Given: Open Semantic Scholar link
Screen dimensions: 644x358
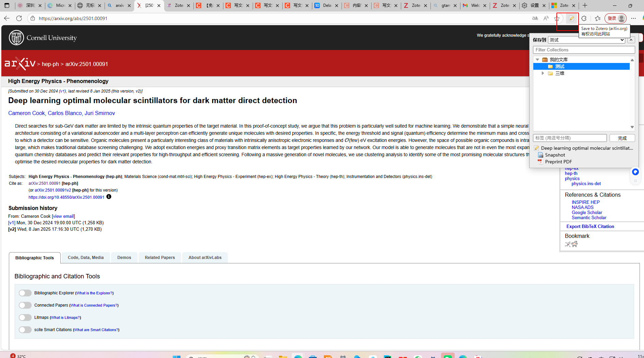Looking at the screenshot, I should 589,217.
